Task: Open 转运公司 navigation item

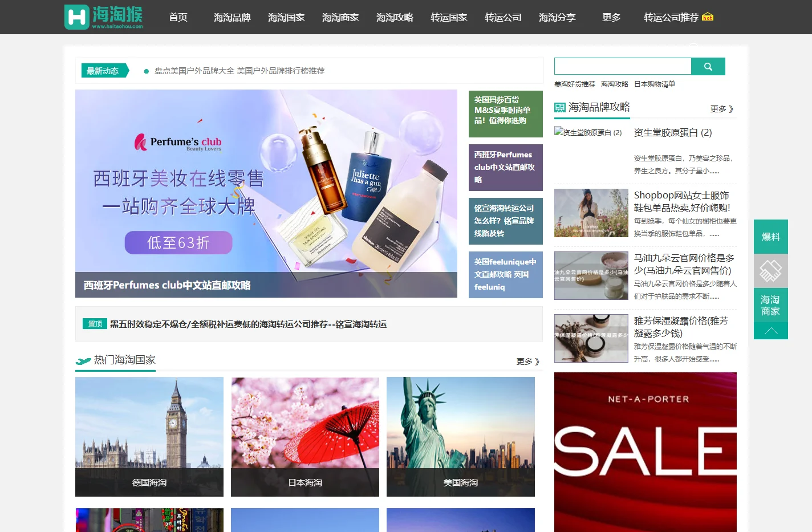Action: [503, 17]
